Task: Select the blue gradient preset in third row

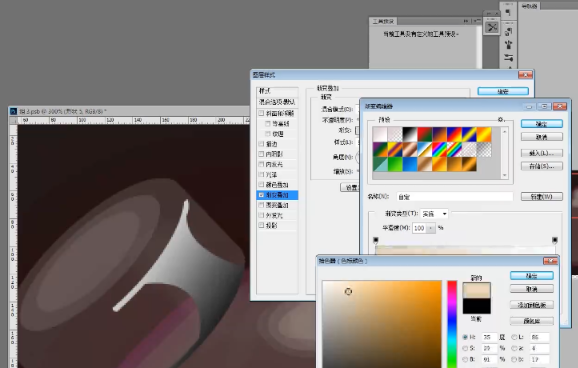Action: [410, 164]
